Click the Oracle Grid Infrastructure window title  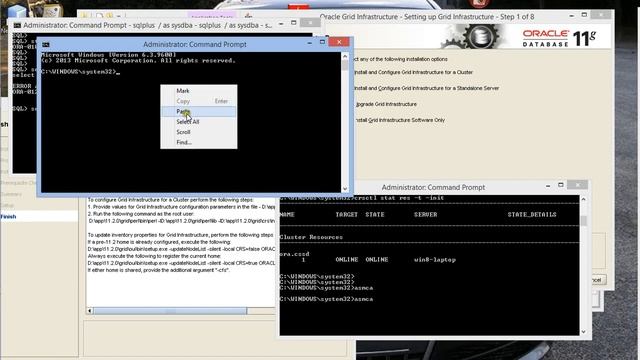(427, 17)
